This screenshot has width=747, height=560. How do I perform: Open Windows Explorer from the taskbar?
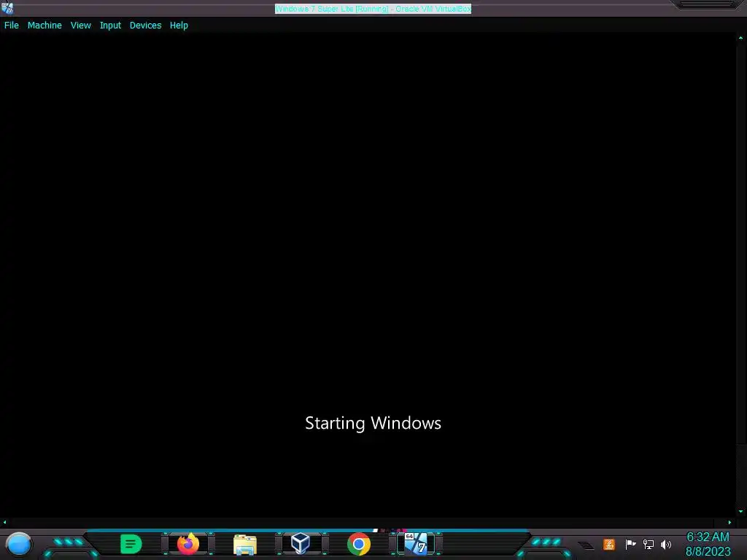[x=245, y=545]
